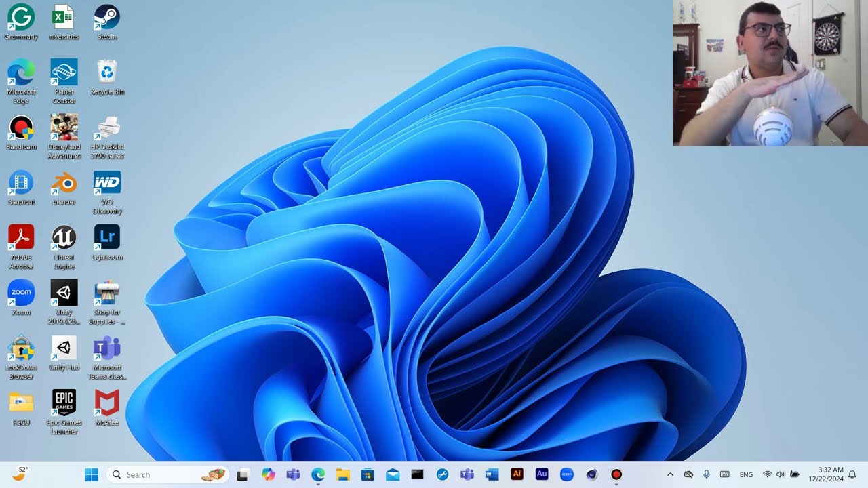Select the Bandicam desktop shortcut
The width and height of the screenshot is (868, 488).
coord(21,133)
